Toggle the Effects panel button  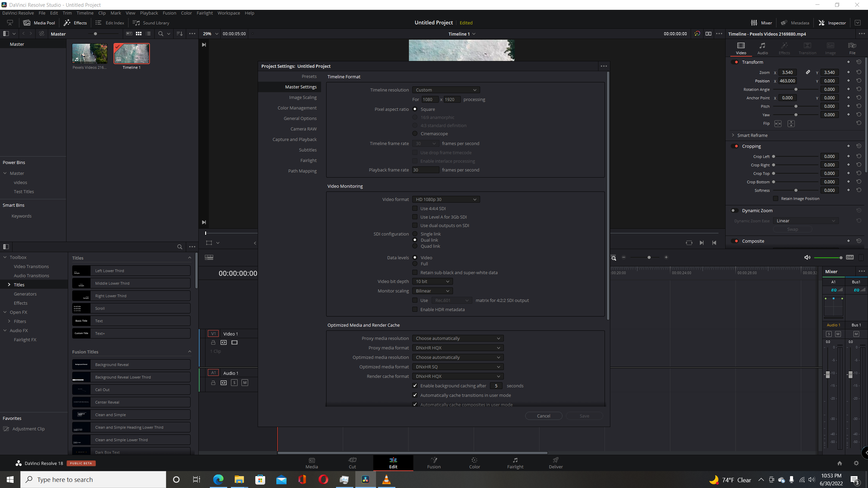(x=75, y=23)
